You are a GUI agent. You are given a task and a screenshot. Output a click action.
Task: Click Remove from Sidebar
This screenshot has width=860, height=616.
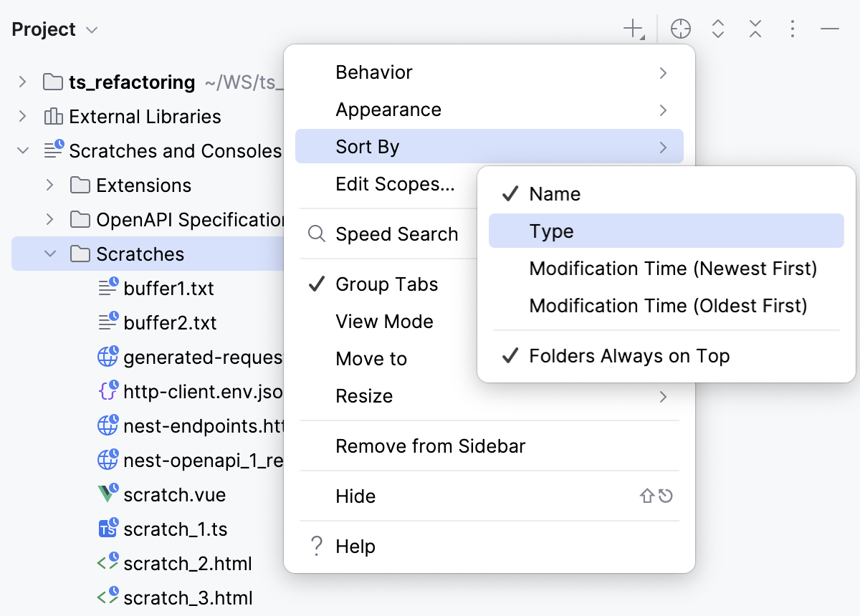pyautogui.click(x=430, y=446)
